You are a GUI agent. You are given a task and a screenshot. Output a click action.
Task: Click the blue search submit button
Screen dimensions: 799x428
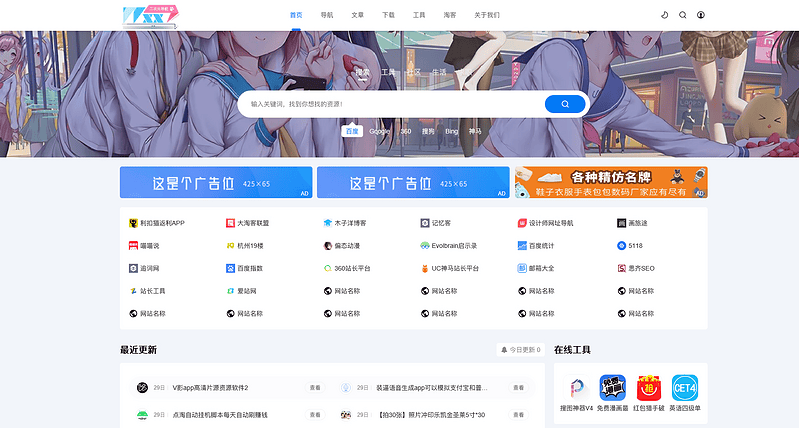click(565, 104)
